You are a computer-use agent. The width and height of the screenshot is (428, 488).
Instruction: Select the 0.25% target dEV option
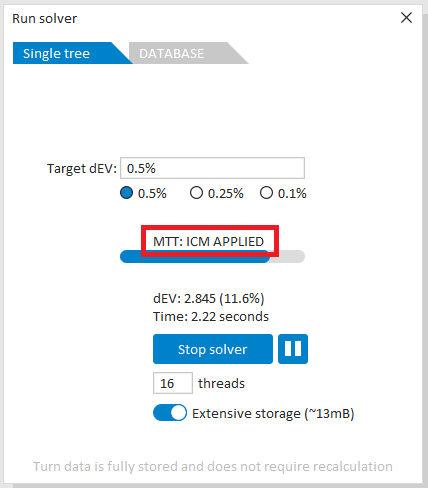tap(196, 193)
